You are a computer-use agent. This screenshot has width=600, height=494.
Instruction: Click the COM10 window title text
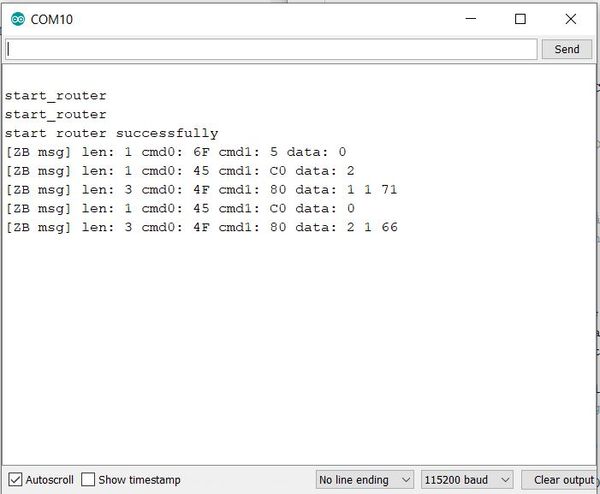pos(52,20)
